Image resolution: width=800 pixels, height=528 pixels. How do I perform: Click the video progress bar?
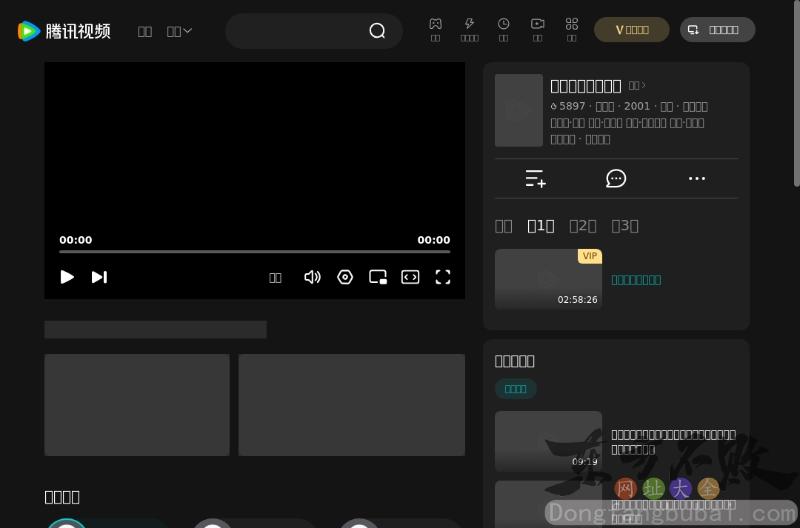(254, 252)
